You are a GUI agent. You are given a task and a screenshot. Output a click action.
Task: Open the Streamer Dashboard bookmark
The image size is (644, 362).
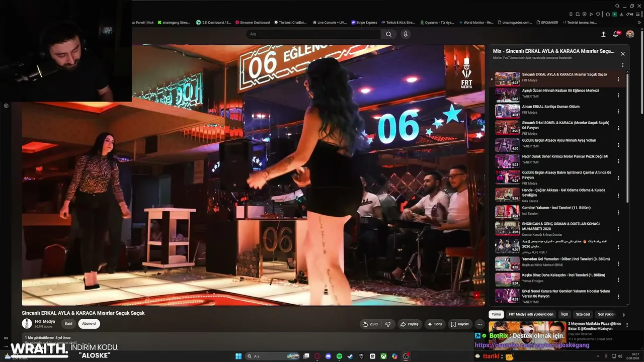tap(252, 23)
